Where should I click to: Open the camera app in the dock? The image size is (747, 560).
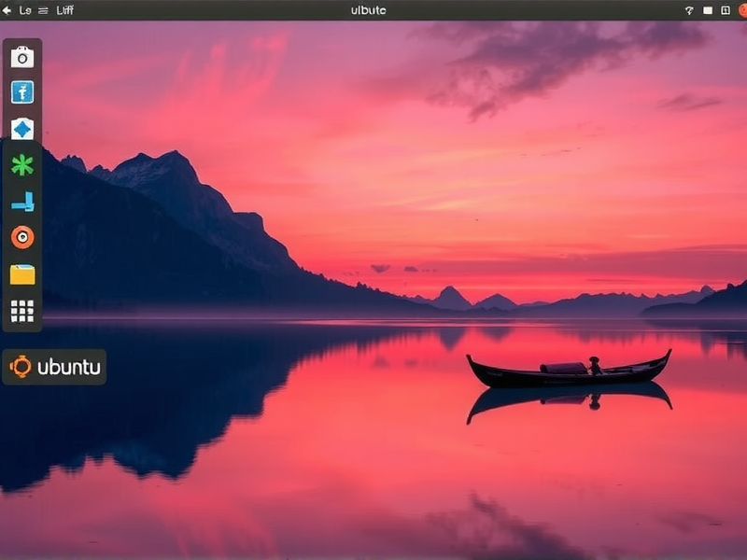(x=22, y=58)
